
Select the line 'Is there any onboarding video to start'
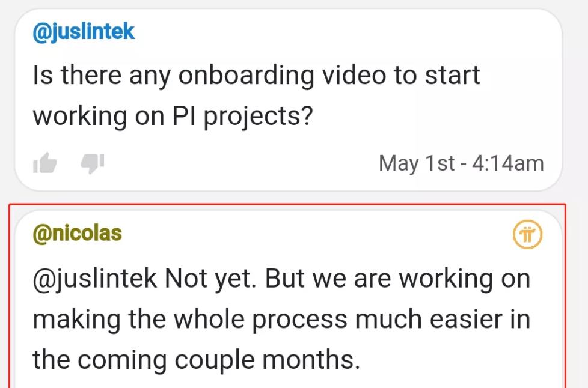pos(257,76)
